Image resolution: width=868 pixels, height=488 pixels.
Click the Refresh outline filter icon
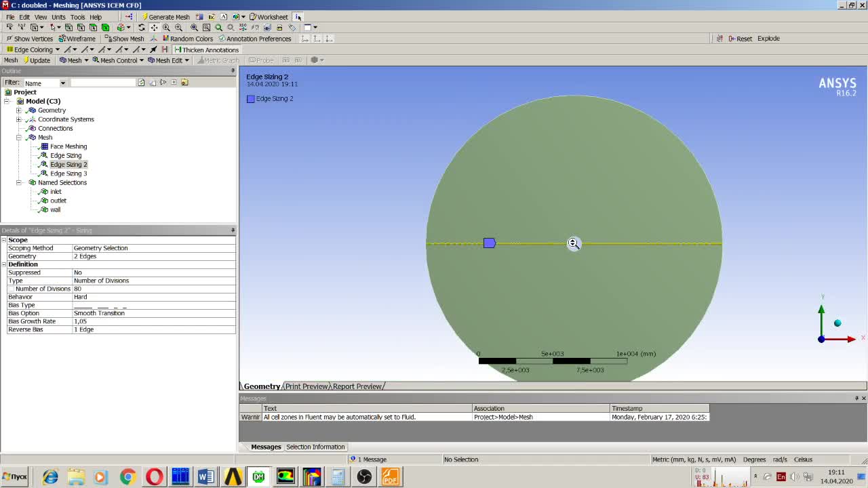[x=141, y=83]
